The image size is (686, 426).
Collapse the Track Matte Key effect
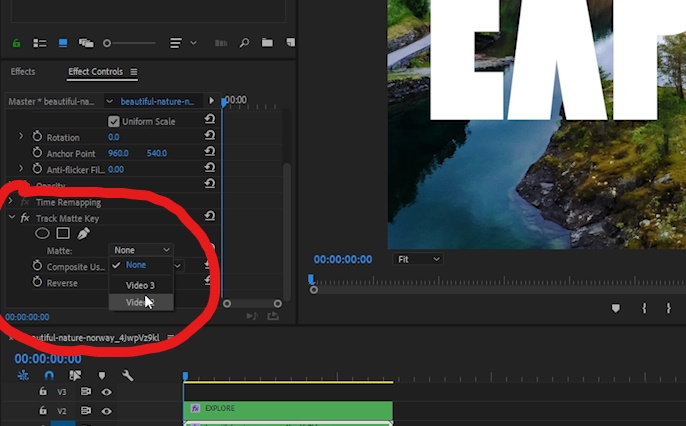pyautogui.click(x=11, y=217)
